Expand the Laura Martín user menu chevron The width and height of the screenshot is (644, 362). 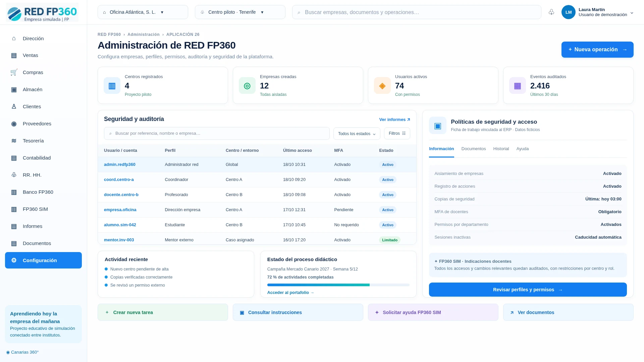tap(632, 13)
